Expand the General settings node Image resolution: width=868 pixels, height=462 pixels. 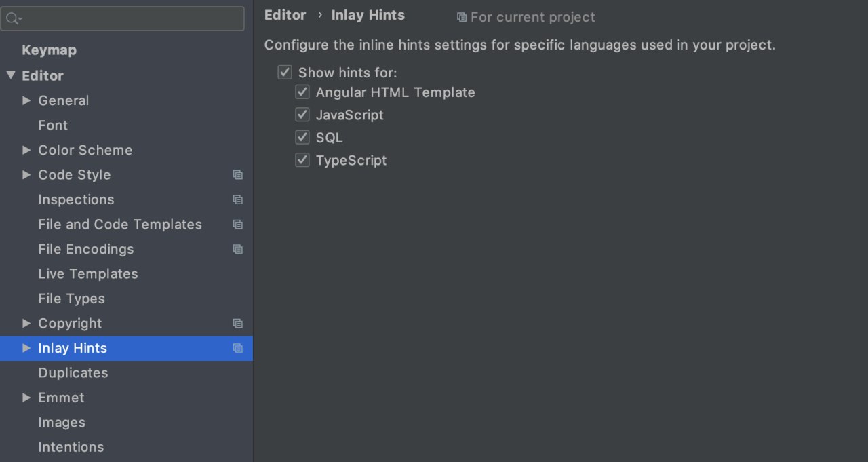pyautogui.click(x=26, y=100)
